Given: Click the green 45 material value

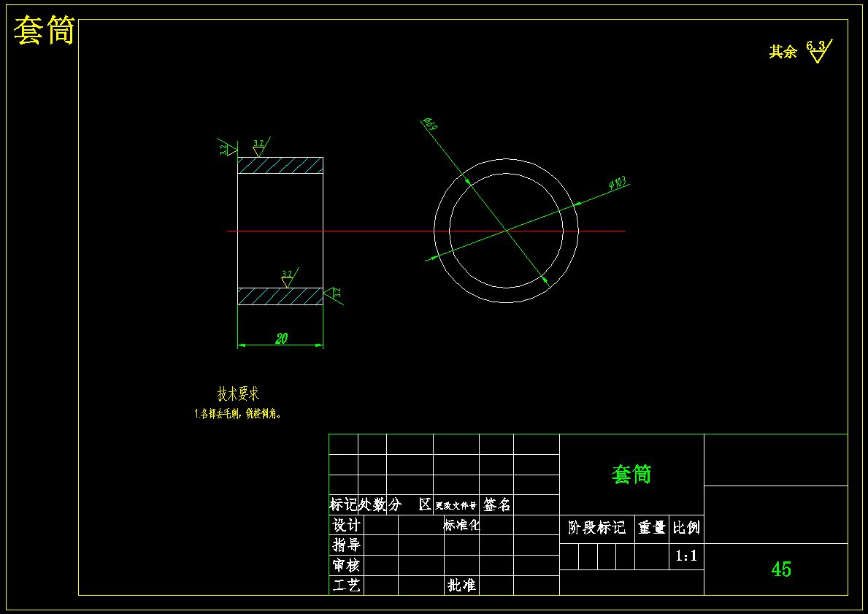Looking at the screenshot, I should [781, 569].
